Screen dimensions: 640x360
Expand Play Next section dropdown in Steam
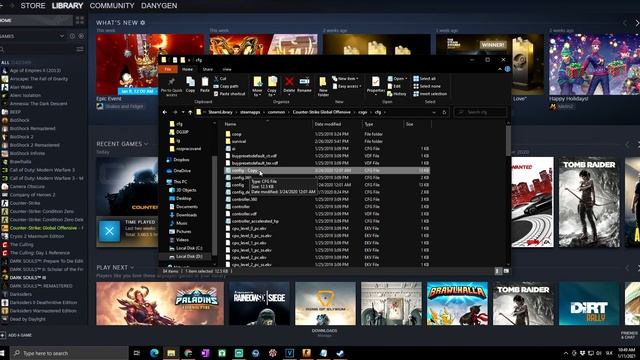132,267
